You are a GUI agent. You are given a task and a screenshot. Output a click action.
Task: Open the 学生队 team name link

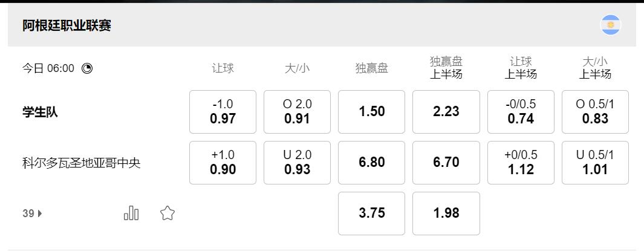pos(41,112)
